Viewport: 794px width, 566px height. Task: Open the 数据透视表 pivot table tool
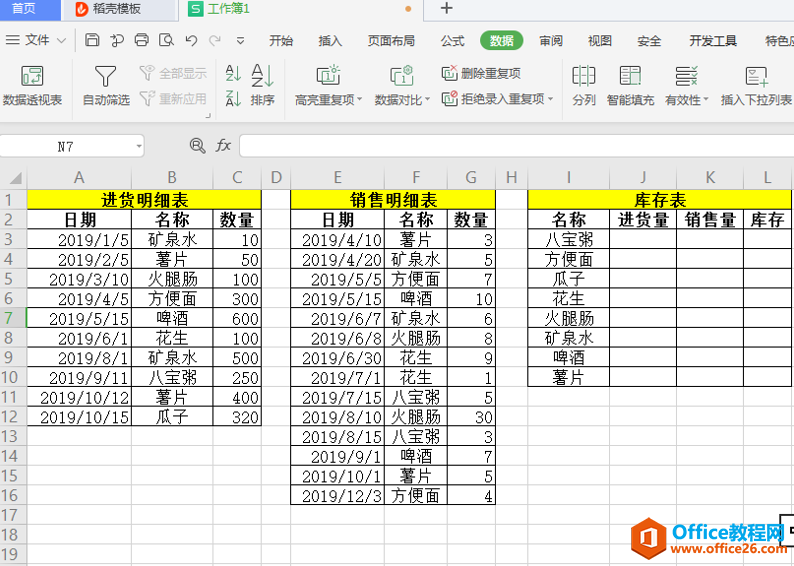32,86
